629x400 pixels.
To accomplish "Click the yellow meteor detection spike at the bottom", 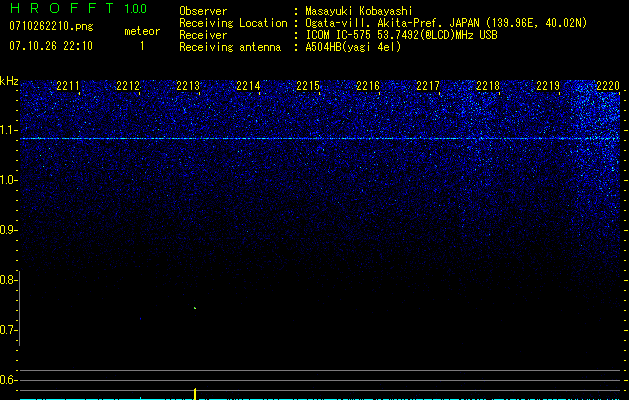I will 195,393.
